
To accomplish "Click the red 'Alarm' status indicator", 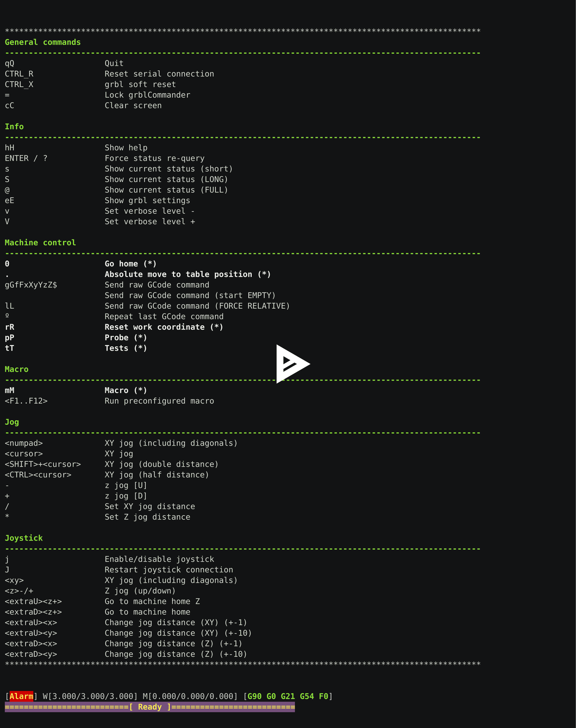I will [21, 696].
